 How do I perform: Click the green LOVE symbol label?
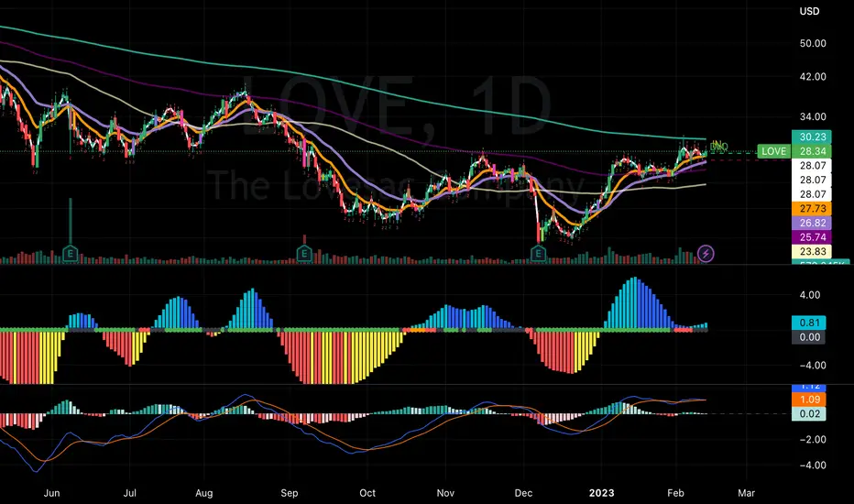pos(774,151)
